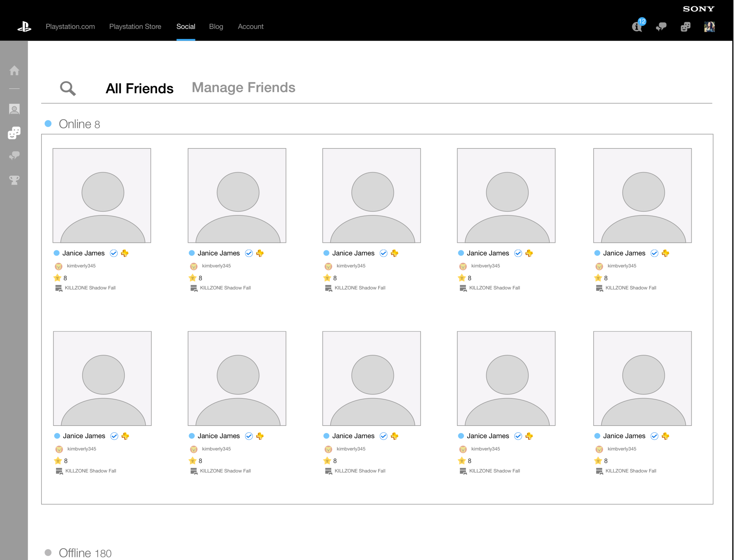The image size is (734, 560).
Task: Click KILLZONE Shadow Fall on the top-row fifth card
Action: pos(631,288)
